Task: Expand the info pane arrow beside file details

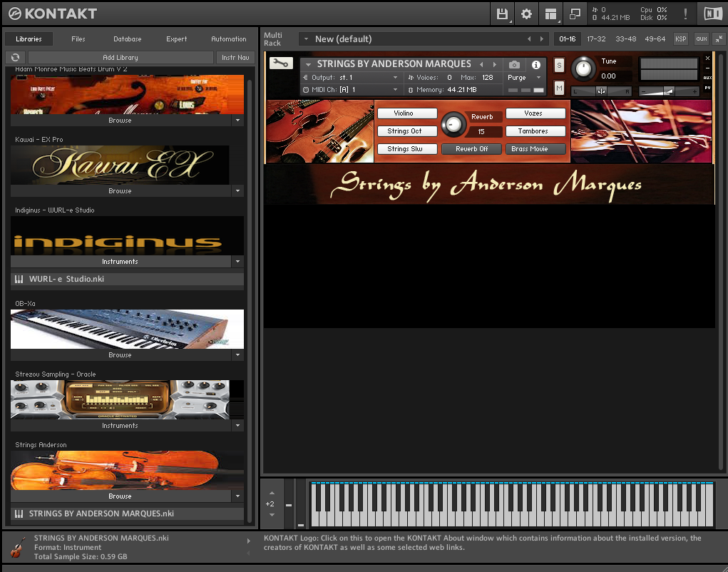Action: [249, 541]
